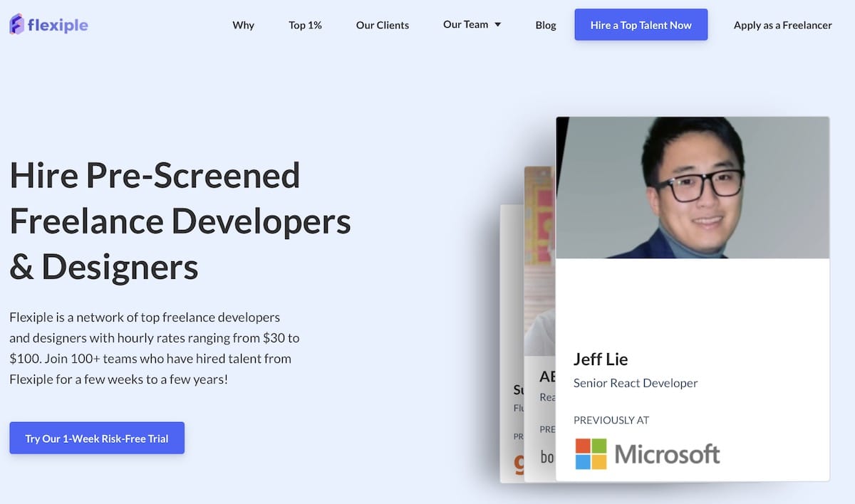This screenshot has height=504, width=855.
Task: Visit the Blog link
Action: [x=546, y=25]
